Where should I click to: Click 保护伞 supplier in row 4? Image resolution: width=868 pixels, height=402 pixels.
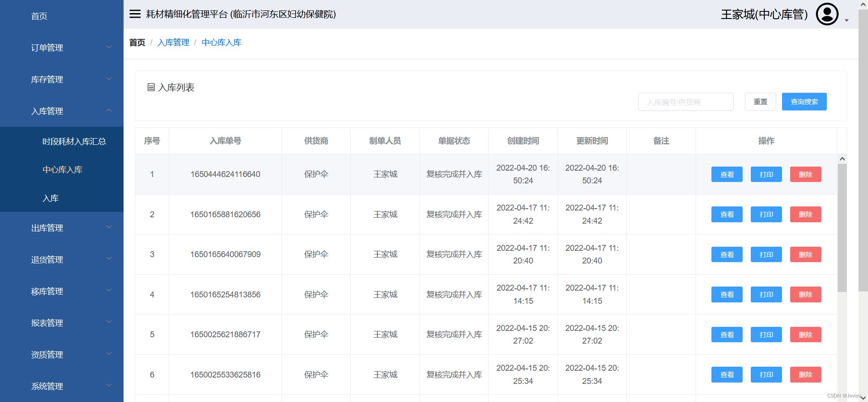coord(316,295)
